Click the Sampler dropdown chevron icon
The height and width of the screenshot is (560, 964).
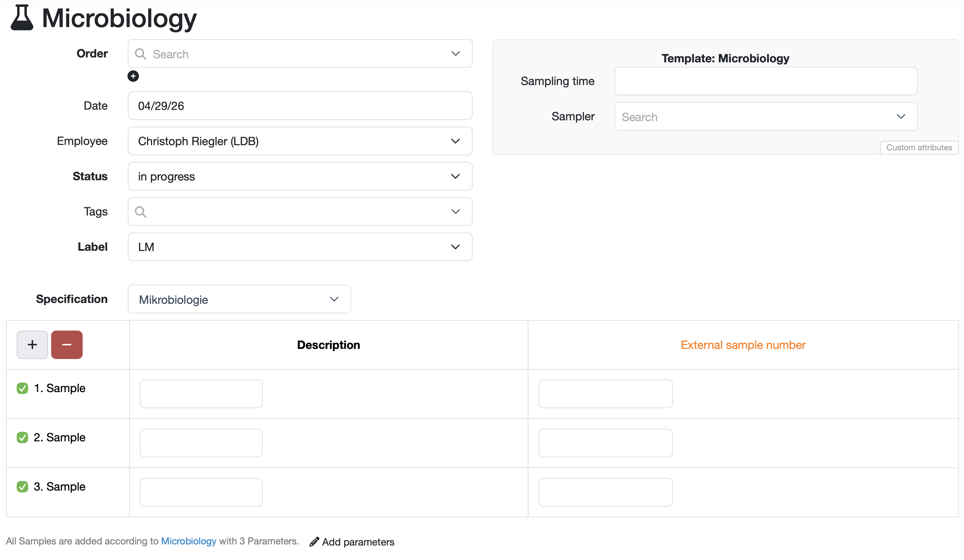pyautogui.click(x=901, y=116)
